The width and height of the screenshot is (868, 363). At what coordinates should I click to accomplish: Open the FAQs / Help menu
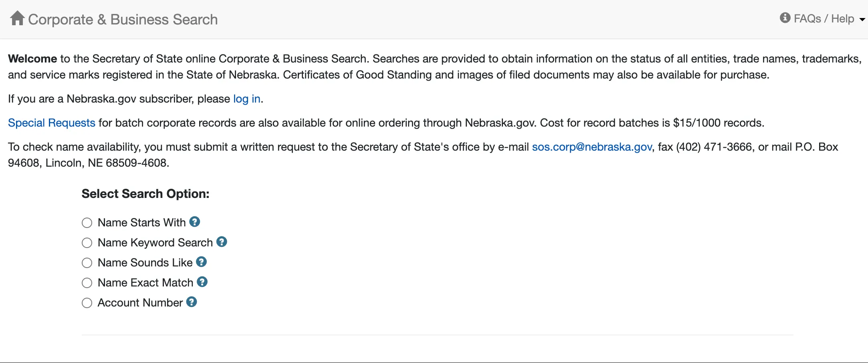coord(824,18)
